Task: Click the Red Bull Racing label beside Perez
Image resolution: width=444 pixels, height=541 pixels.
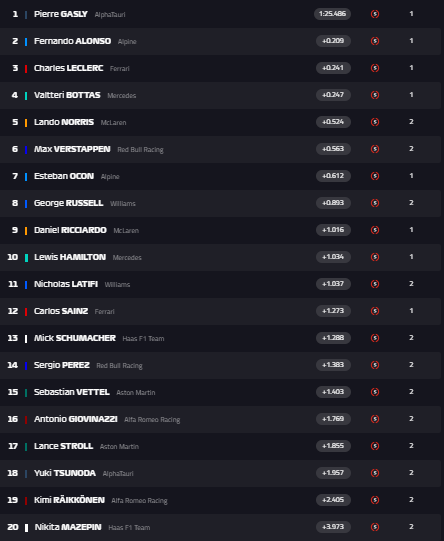Action: (119, 365)
